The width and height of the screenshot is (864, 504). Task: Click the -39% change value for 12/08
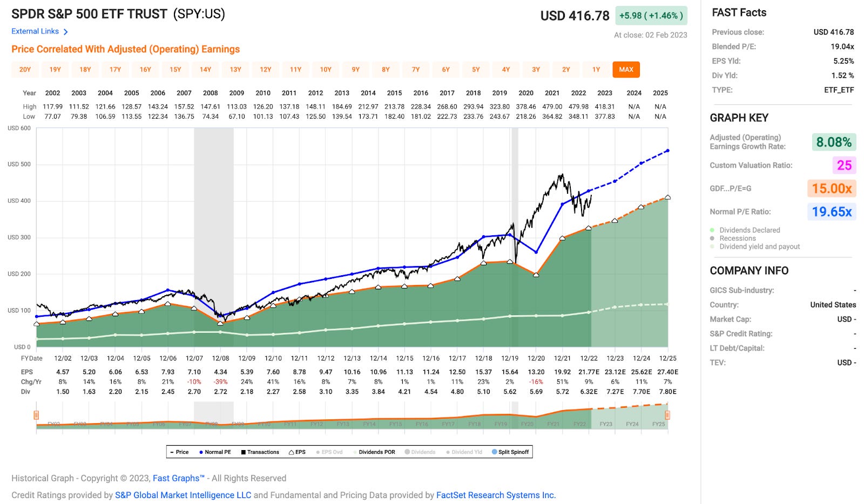coord(220,382)
